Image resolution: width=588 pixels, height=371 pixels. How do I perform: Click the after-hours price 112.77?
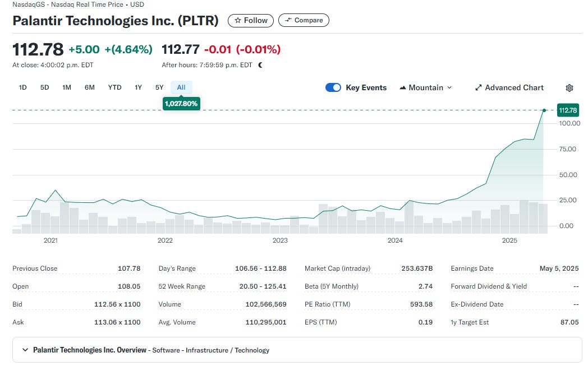pyautogui.click(x=181, y=49)
